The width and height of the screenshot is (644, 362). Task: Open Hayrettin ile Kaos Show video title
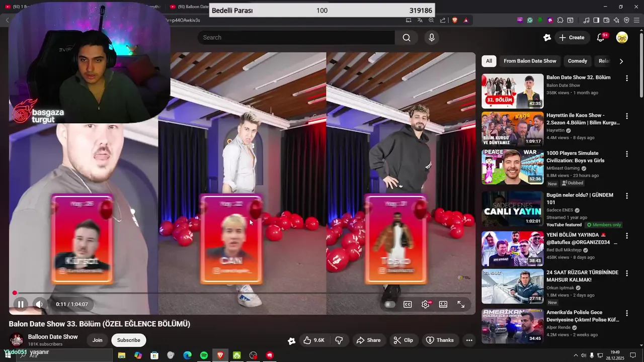click(x=583, y=119)
